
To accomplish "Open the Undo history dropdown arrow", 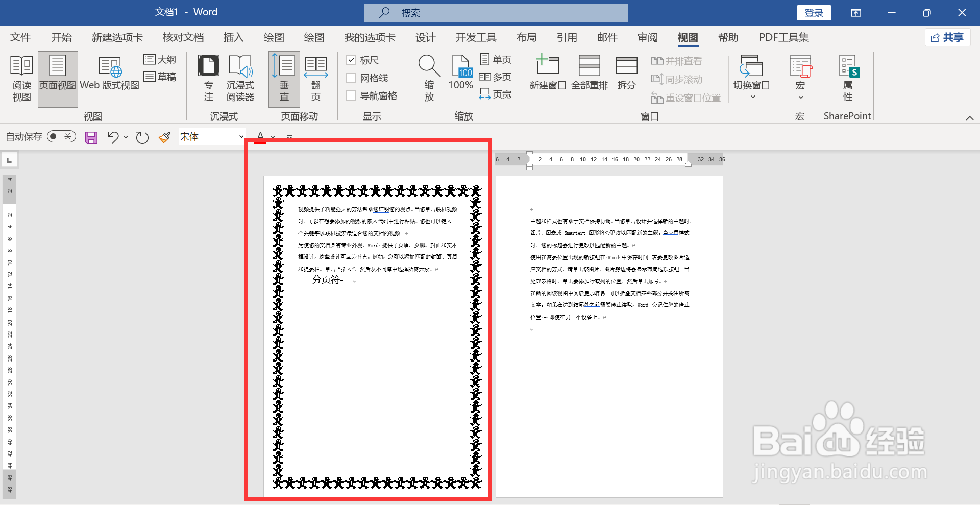I will point(126,137).
